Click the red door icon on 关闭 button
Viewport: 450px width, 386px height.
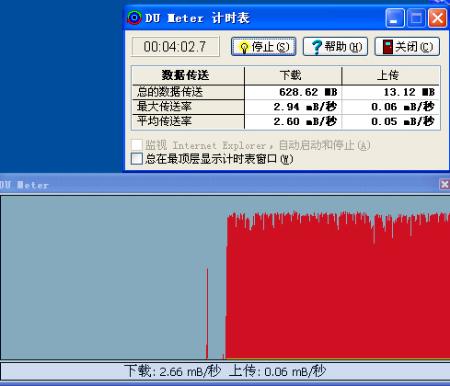point(388,47)
